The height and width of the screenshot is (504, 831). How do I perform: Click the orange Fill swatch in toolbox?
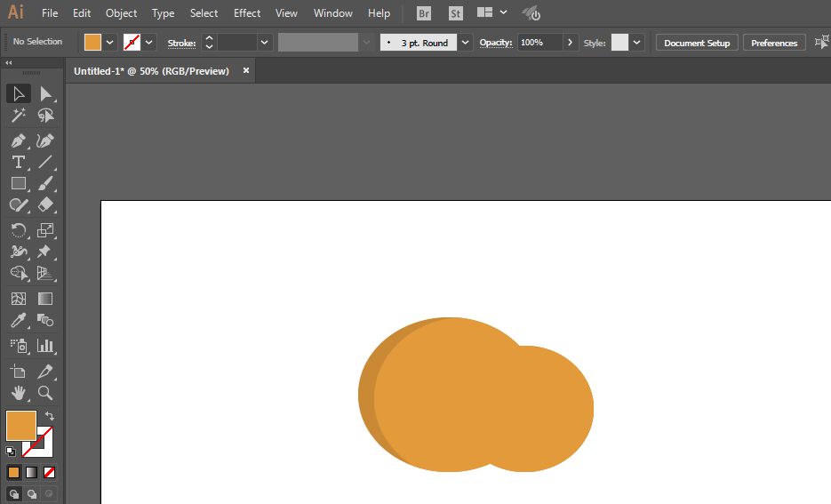[x=20, y=426]
